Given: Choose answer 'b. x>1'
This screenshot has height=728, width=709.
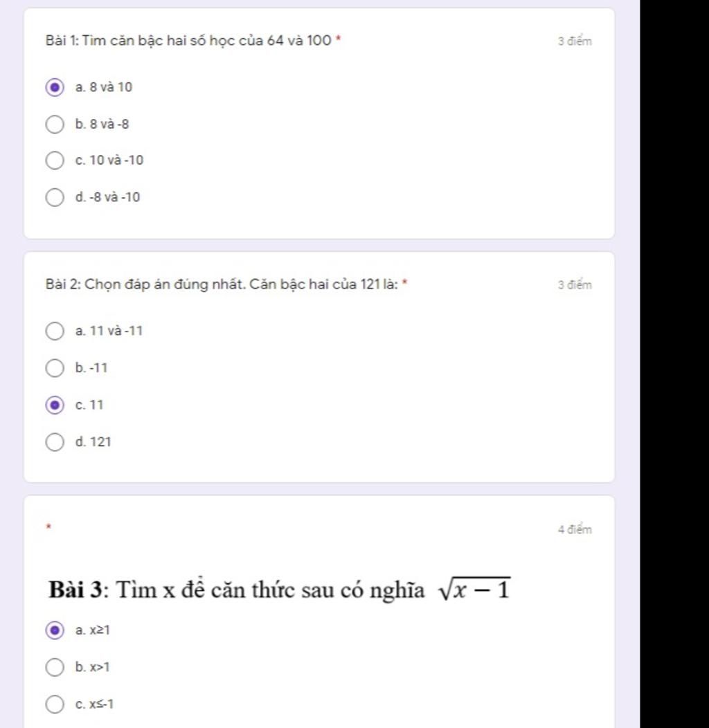Looking at the screenshot, I should (55, 667).
